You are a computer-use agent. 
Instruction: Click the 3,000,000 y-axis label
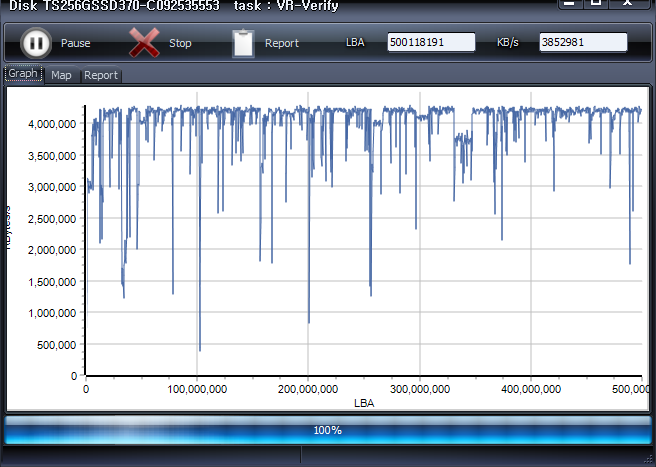52,187
